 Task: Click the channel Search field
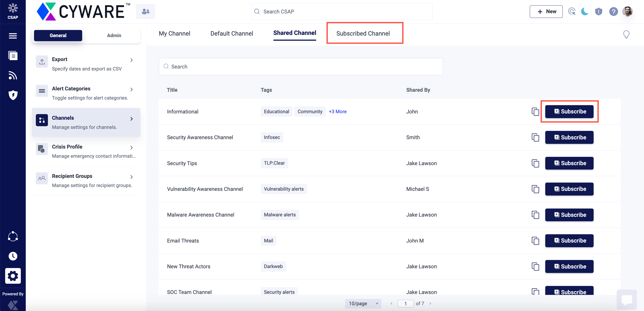click(301, 67)
